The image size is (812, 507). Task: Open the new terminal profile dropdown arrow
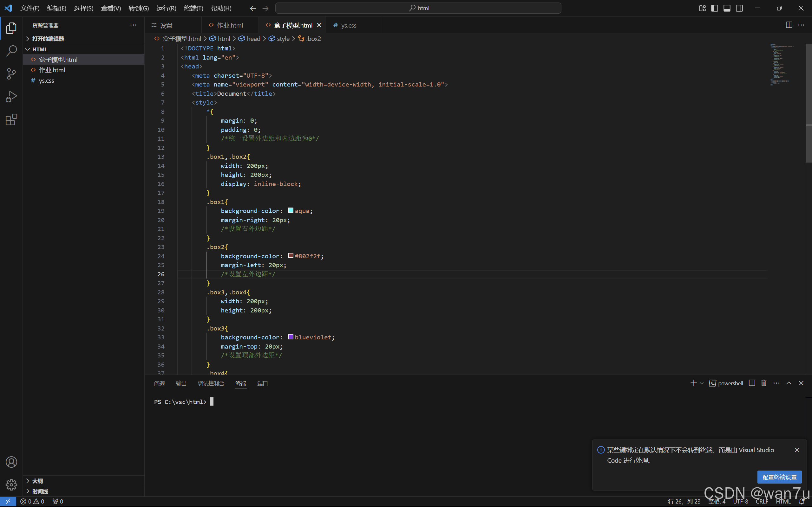click(702, 383)
